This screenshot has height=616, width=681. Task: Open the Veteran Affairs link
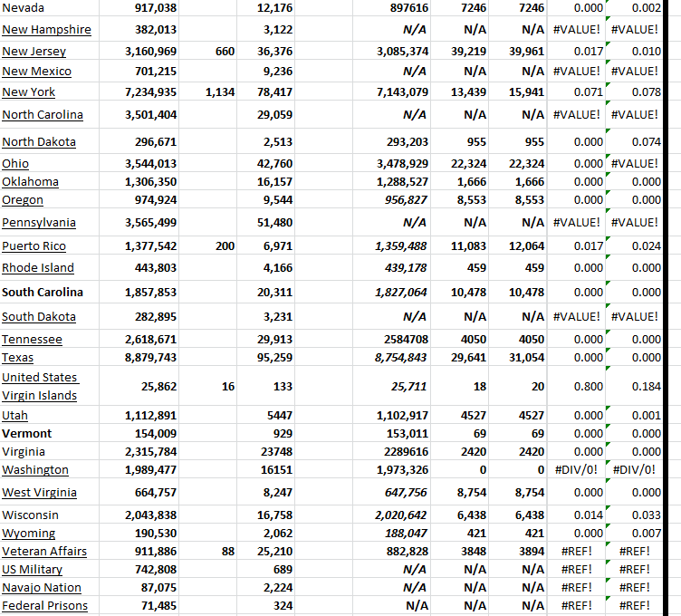click(44, 552)
